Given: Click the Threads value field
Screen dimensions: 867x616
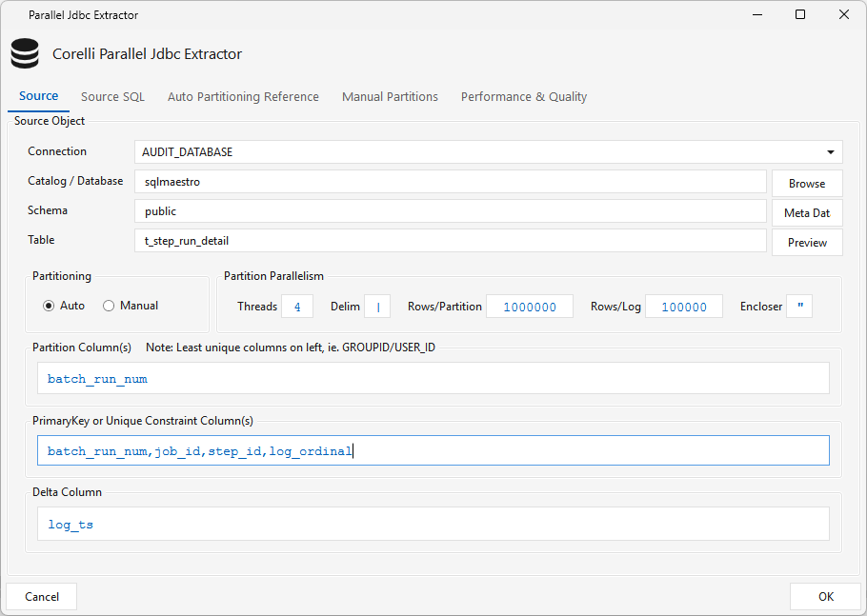Looking at the screenshot, I should click(x=297, y=307).
